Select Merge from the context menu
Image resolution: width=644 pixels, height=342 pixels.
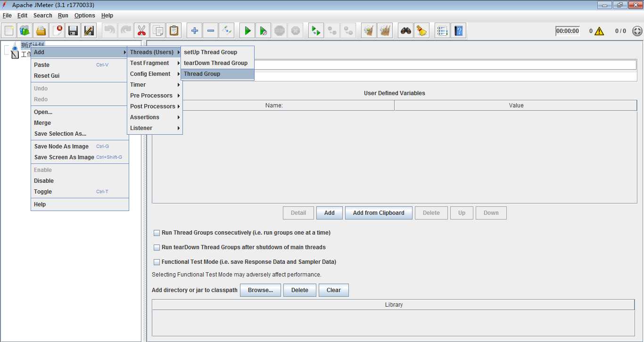click(x=80, y=123)
